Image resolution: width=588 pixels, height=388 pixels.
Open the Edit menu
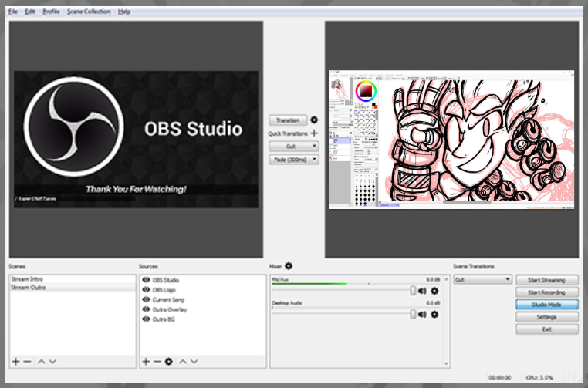point(30,12)
